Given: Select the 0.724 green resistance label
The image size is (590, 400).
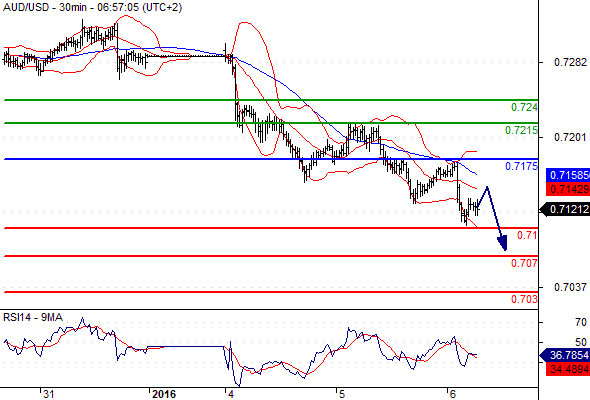Looking at the screenshot, I should (524, 107).
